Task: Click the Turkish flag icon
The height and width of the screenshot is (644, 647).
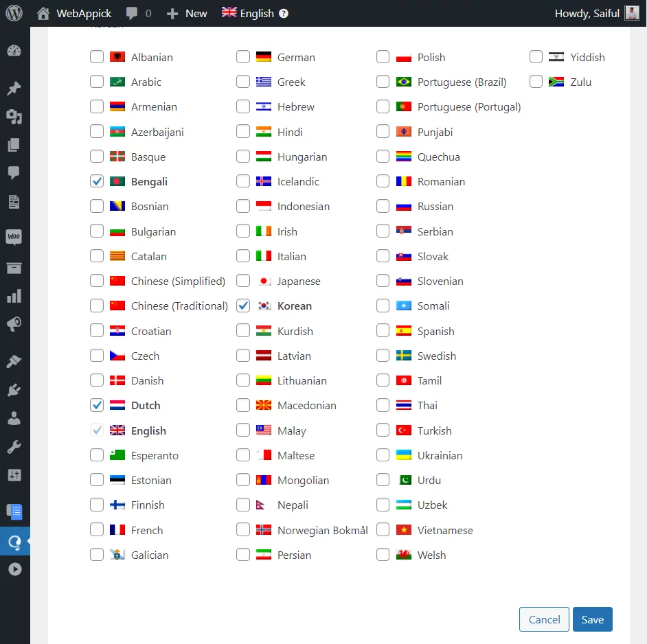Action: (404, 430)
